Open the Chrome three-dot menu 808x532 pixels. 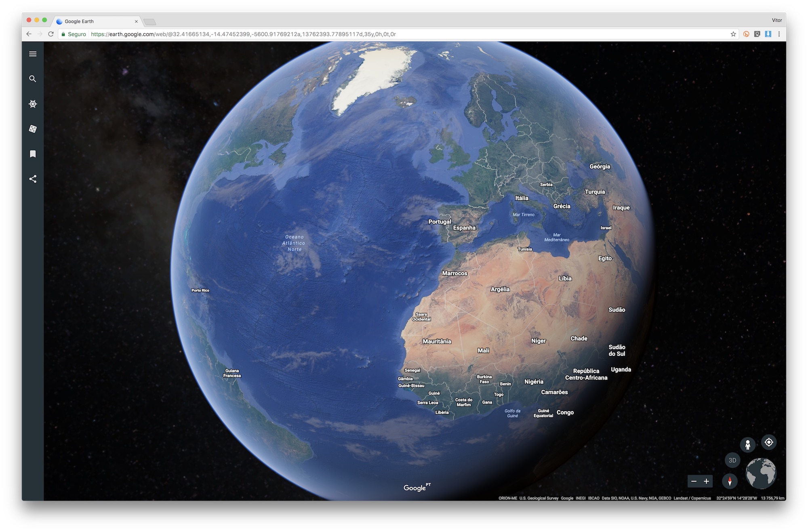[779, 34]
